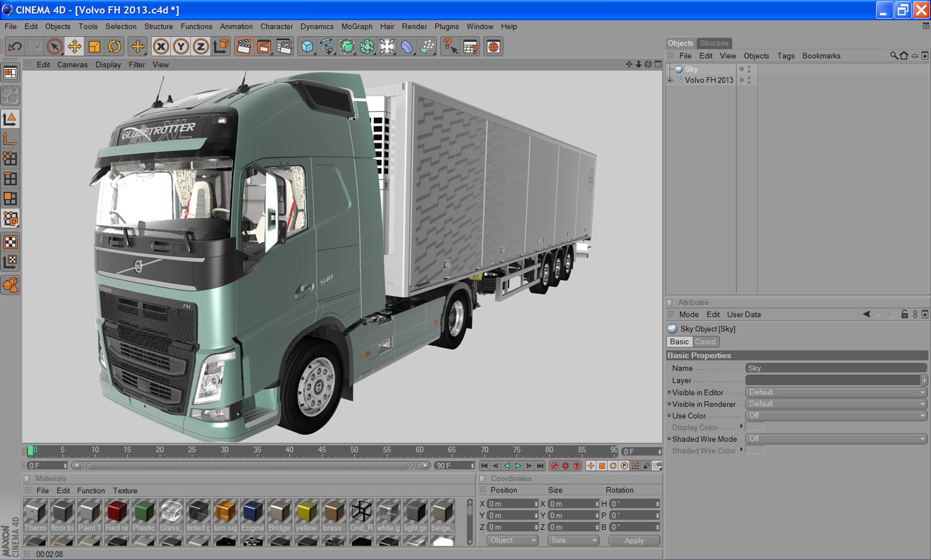This screenshot has width=931, height=560.
Task: Open the Materials Texture menu
Action: (x=125, y=491)
